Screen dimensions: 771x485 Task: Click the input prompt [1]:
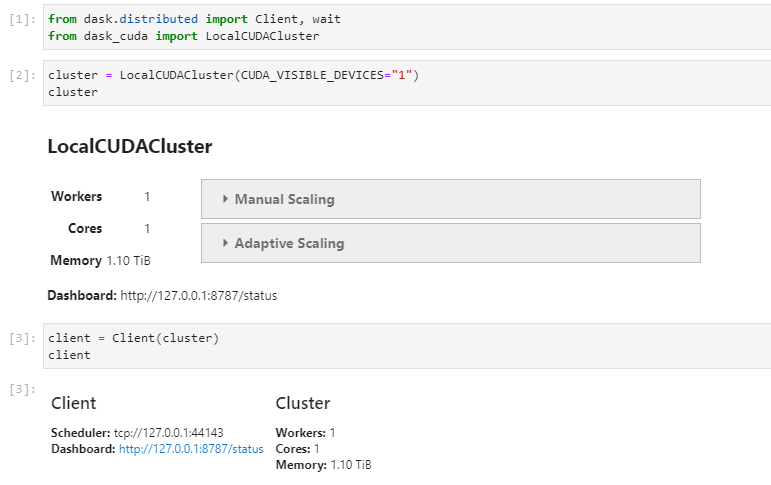point(23,19)
